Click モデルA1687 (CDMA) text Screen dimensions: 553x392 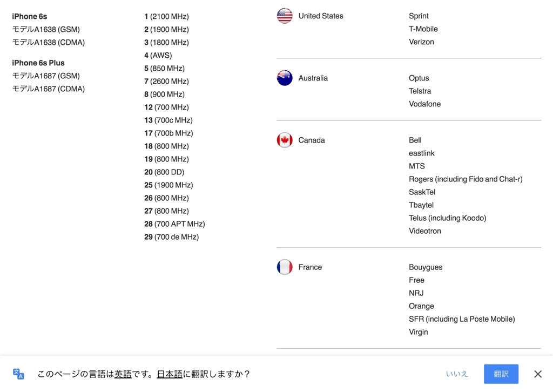[48, 89]
